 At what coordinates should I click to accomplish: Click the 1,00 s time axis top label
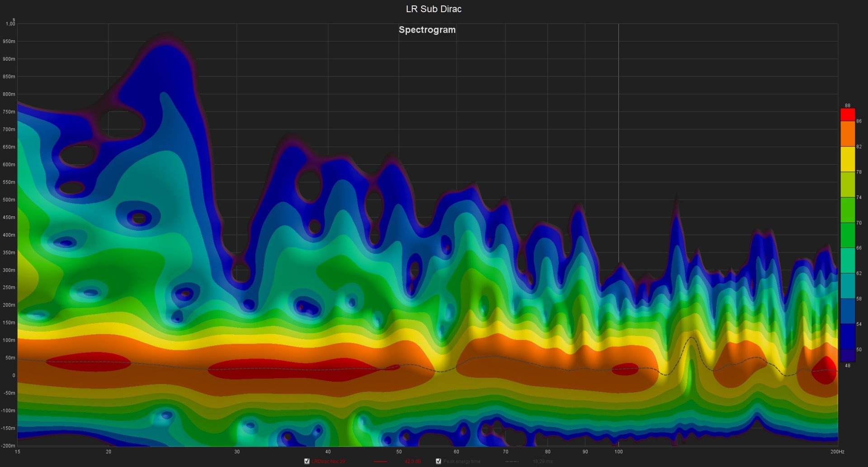pyautogui.click(x=10, y=24)
